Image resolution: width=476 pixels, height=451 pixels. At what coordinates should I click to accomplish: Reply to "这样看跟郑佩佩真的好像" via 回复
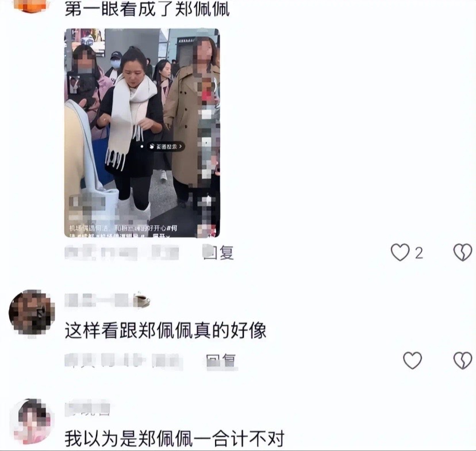click(221, 361)
